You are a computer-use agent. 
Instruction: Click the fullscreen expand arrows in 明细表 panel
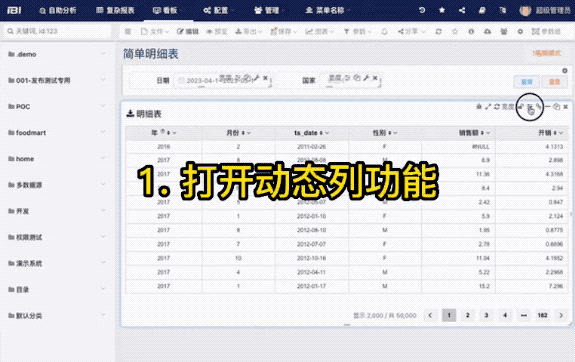click(x=488, y=107)
